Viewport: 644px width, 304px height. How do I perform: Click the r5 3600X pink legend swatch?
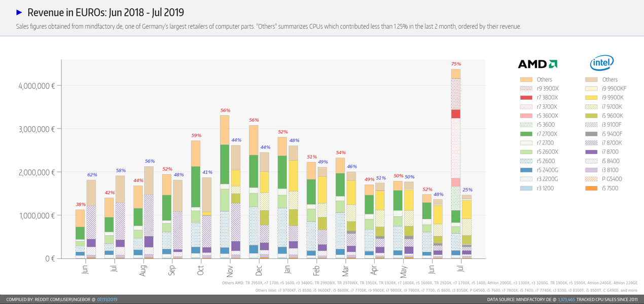526,116
